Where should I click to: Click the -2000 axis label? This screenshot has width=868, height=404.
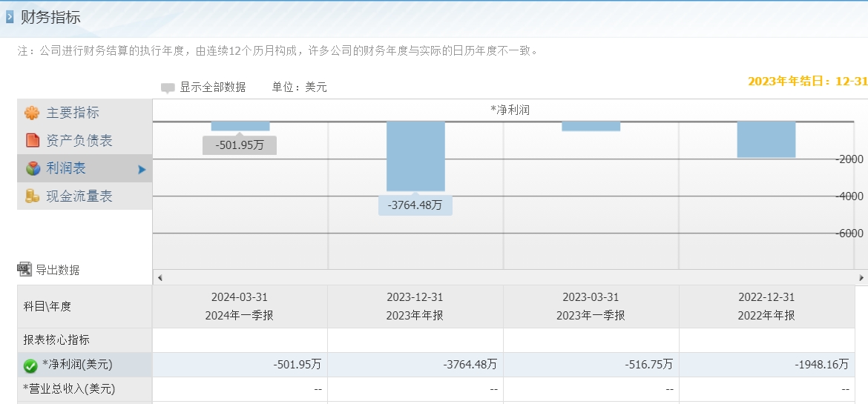(x=849, y=159)
